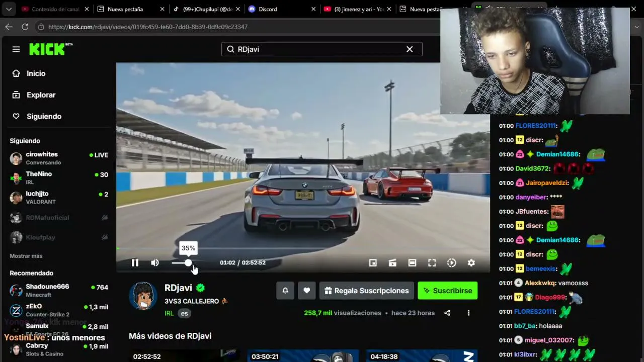
Task: Open cirowhites live channel
Action: point(59,158)
